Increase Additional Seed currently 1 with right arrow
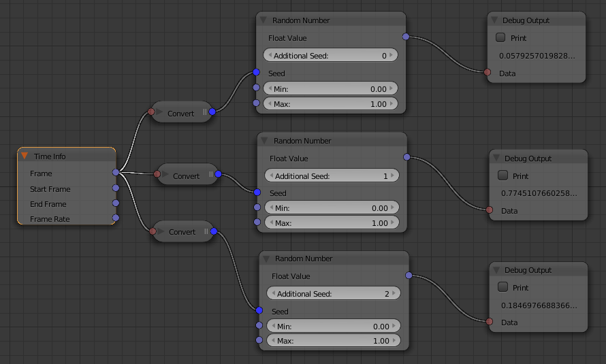 pyautogui.click(x=393, y=176)
